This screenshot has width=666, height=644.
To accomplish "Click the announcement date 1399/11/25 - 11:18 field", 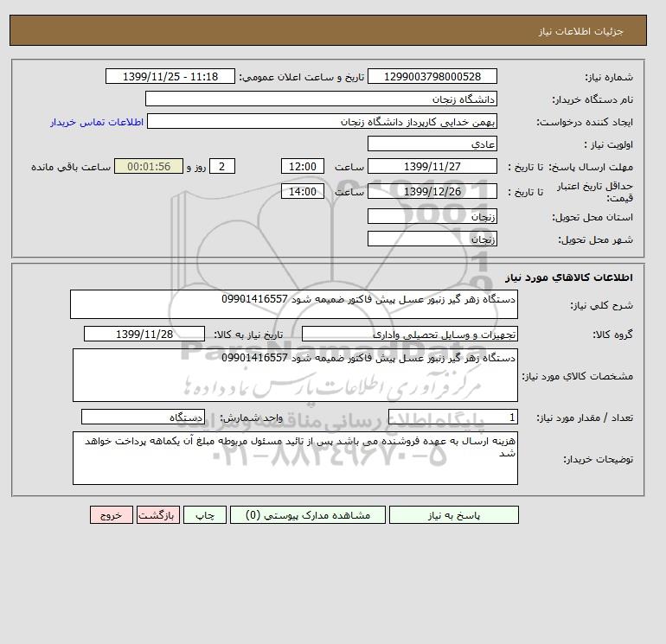I will (x=170, y=76).
